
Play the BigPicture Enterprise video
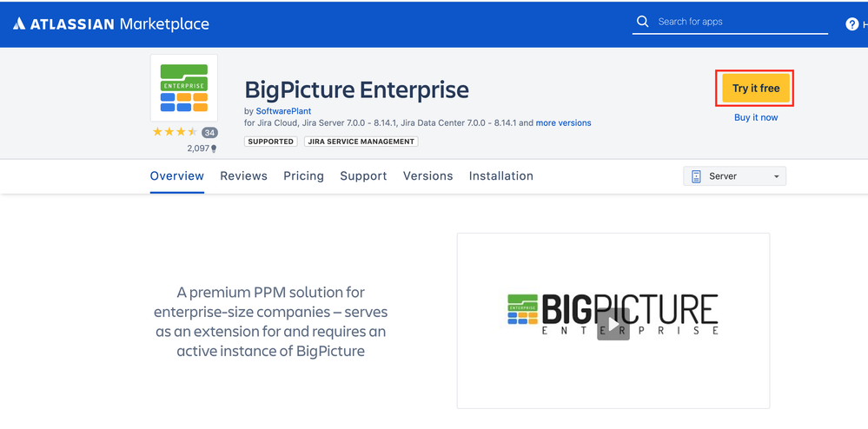pyautogui.click(x=613, y=324)
